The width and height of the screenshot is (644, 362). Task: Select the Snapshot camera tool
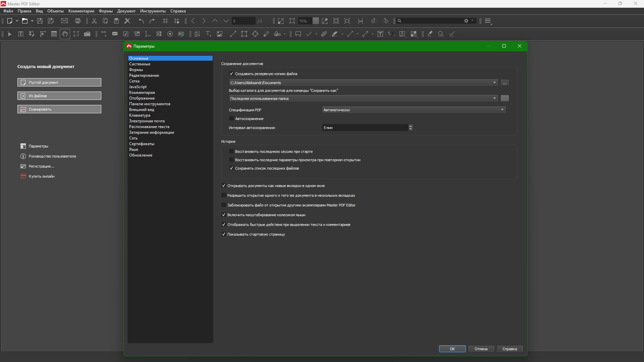tap(87, 34)
